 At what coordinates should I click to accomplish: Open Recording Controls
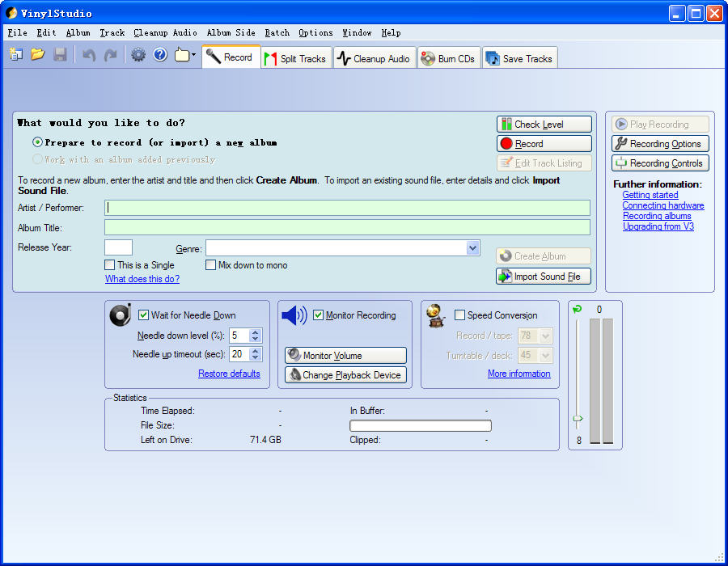(x=660, y=163)
